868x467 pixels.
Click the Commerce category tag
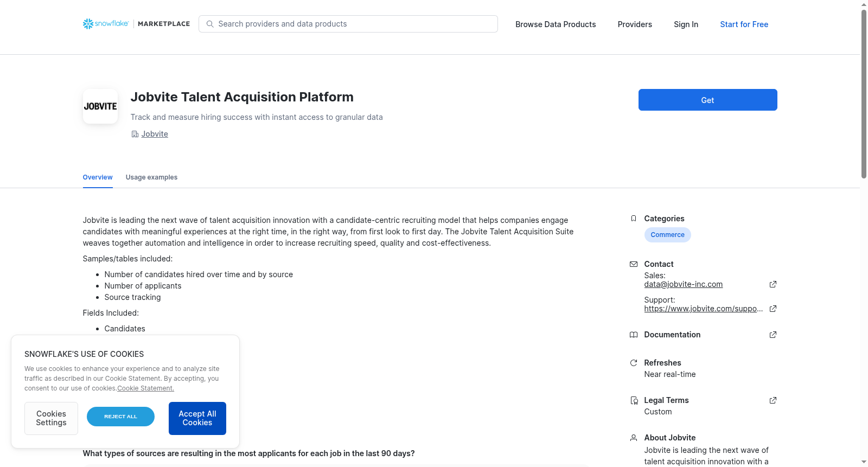(667, 235)
